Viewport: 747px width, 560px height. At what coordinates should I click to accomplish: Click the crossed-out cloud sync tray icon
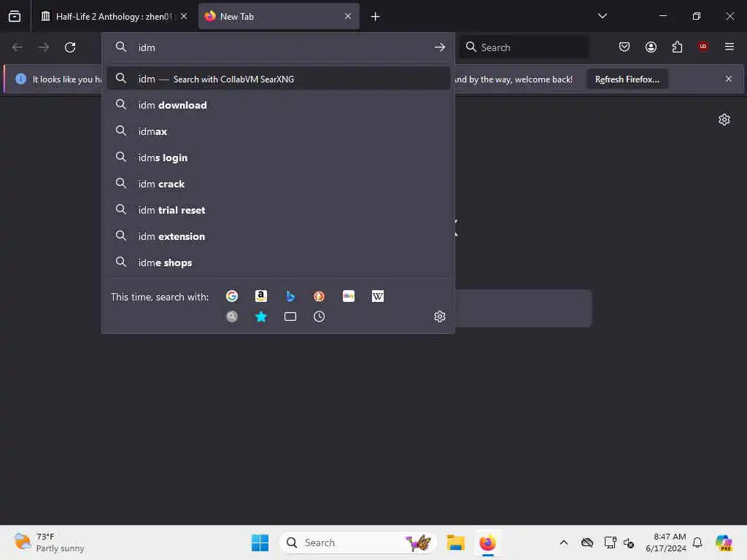pyautogui.click(x=587, y=542)
